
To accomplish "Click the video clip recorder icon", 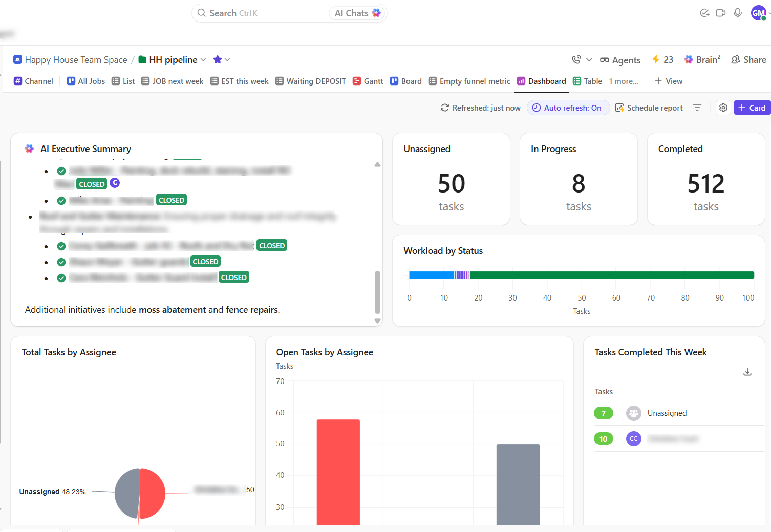I will coord(721,13).
